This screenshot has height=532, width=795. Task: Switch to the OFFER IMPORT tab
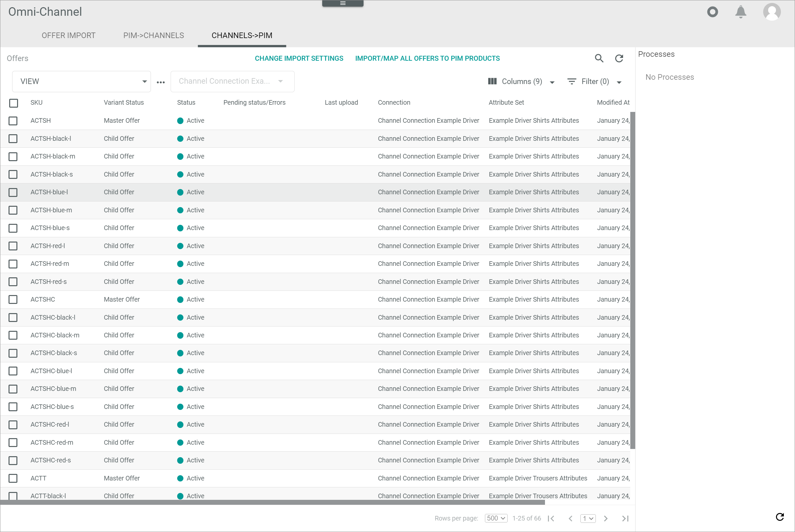(69, 36)
